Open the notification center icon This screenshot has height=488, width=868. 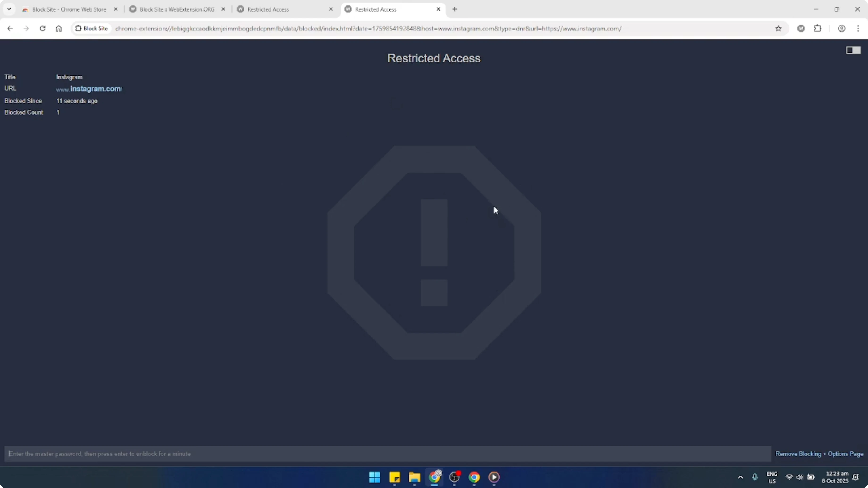click(855, 477)
